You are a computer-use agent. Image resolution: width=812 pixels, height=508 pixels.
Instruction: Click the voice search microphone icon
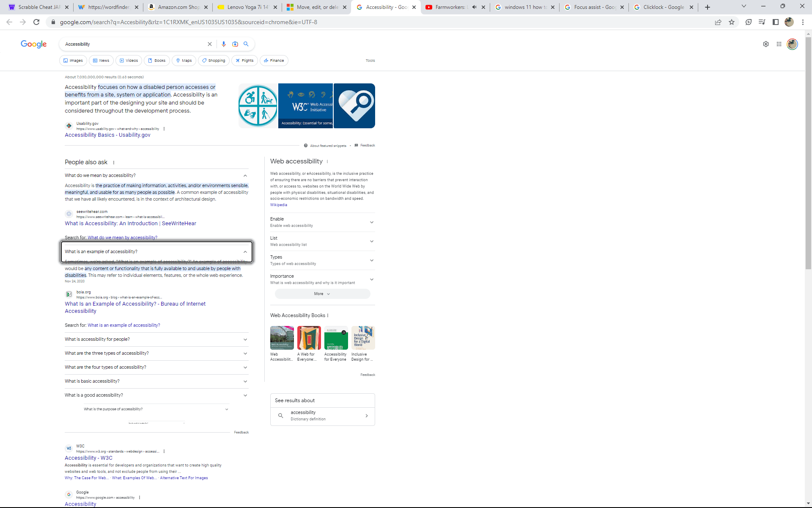tap(224, 44)
